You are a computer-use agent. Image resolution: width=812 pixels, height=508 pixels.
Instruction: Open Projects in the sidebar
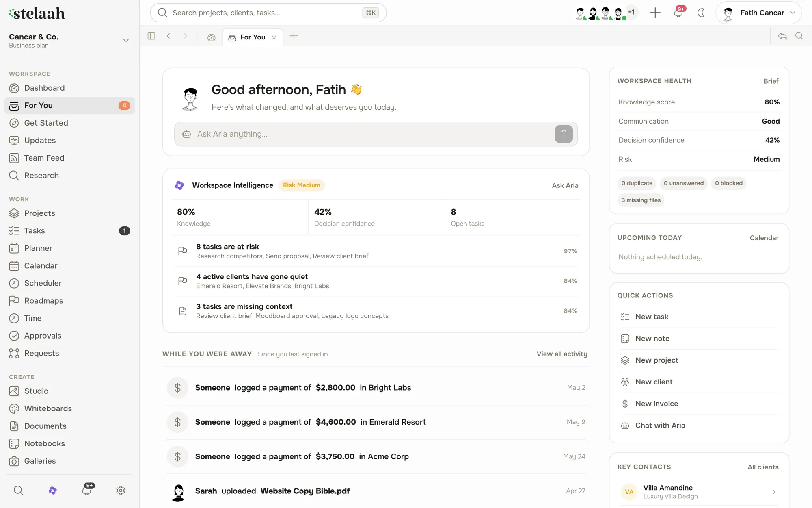tap(69, 213)
